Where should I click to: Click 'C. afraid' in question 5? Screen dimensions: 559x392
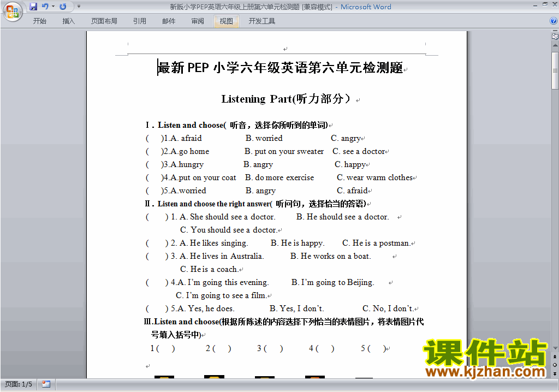pos(352,191)
